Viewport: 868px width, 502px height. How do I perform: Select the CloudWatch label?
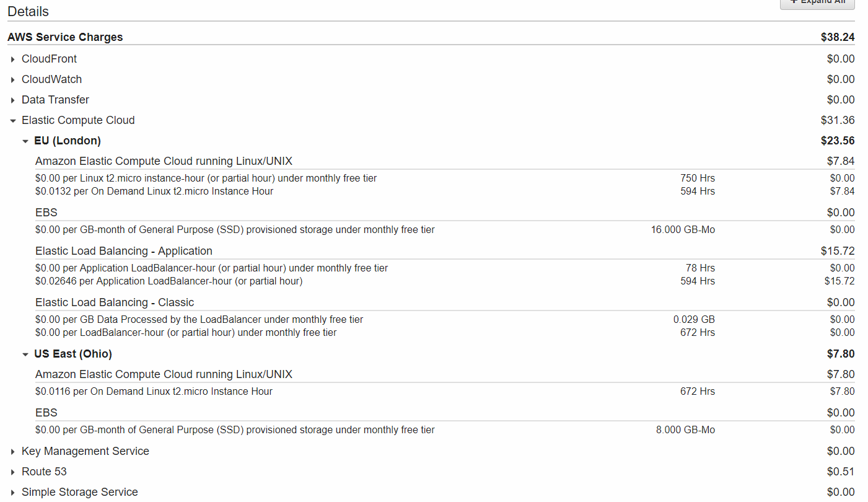[x=51, y=79]
